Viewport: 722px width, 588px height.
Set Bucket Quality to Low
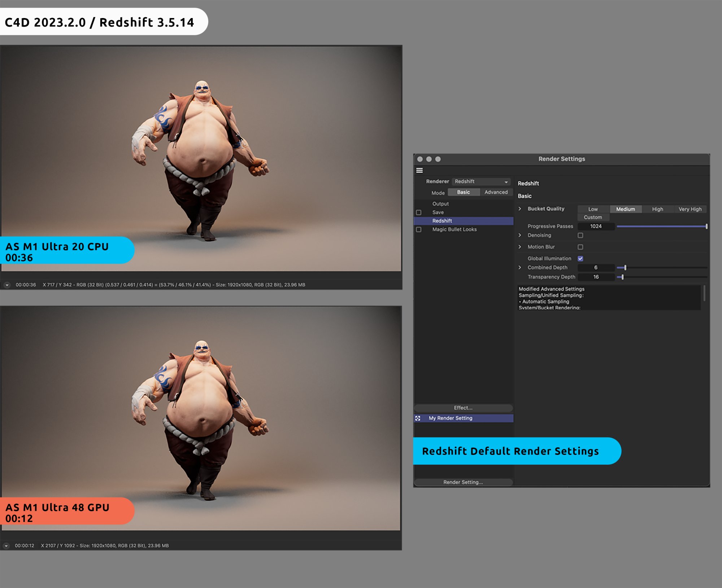pos(593,209)
